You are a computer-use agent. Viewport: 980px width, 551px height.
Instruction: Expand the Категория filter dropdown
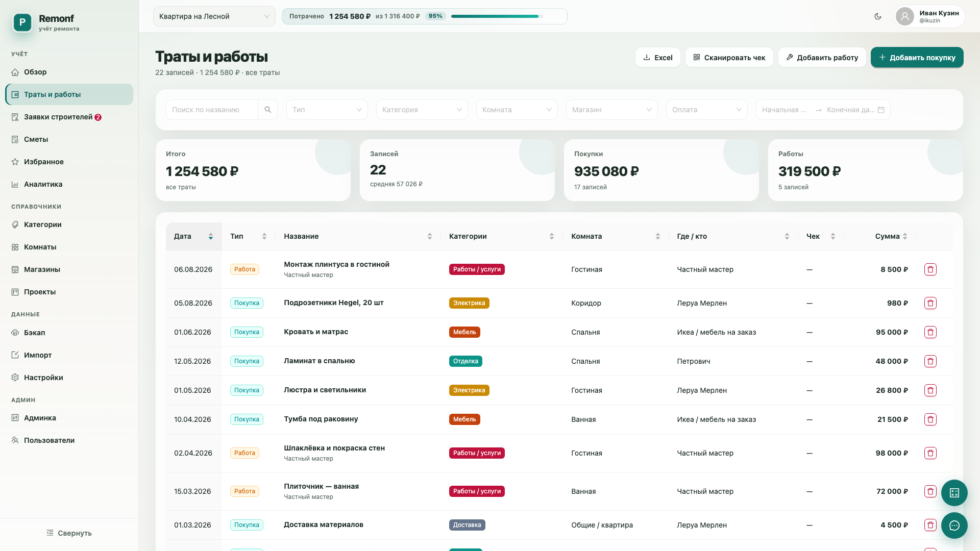point(422,110)
